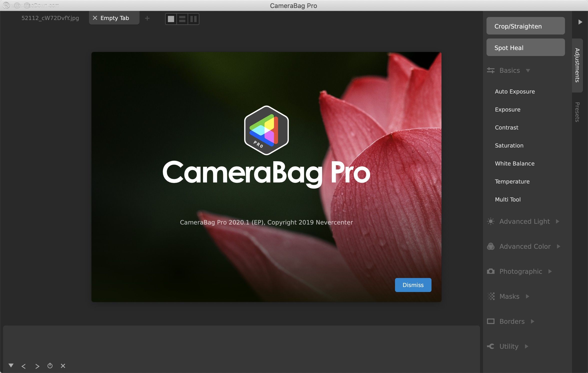This screenshot has height=373, width=588.
Task: Expand the Advanced Color section arrow
Action: click(x=559, y=246)
